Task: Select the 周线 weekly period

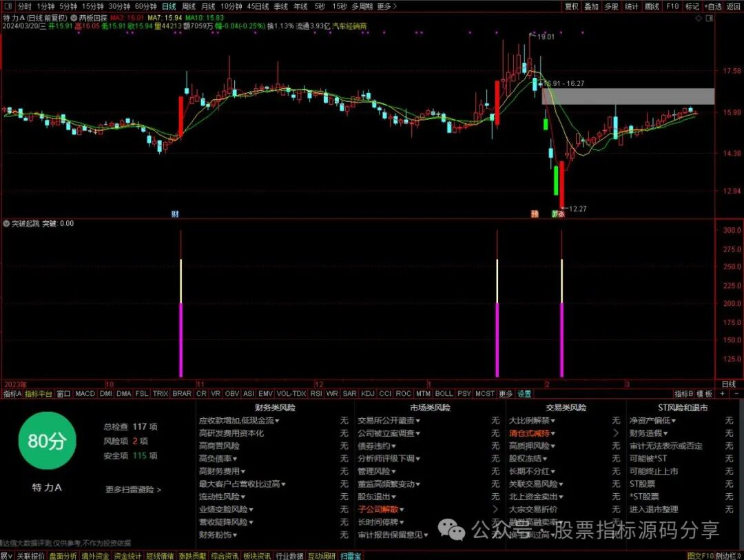Action: 189,6
